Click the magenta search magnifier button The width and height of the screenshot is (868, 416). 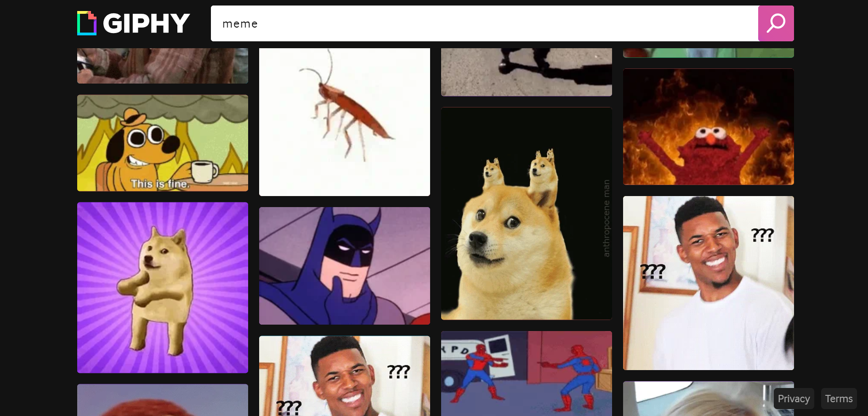click(776, 23)
